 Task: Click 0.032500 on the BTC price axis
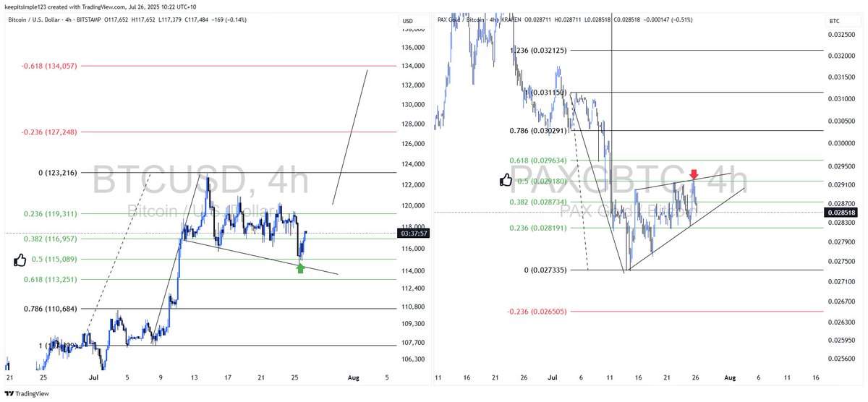(840, 35)
